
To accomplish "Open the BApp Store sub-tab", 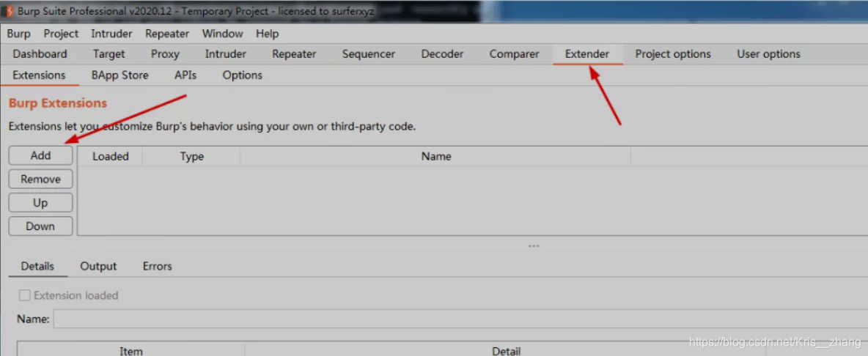I will tap(120, 75).
